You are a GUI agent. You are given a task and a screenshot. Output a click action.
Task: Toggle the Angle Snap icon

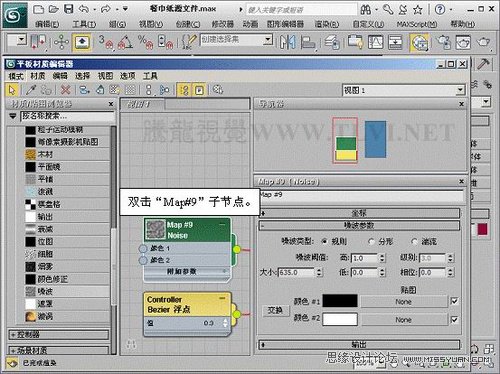tap(125, 42)
